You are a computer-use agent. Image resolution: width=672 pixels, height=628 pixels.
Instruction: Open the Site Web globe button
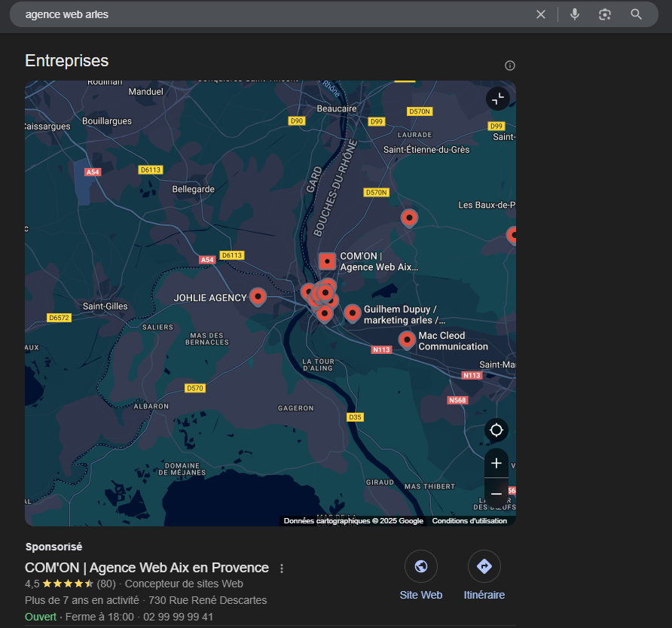pyautogui.click(x=421, y=566)
